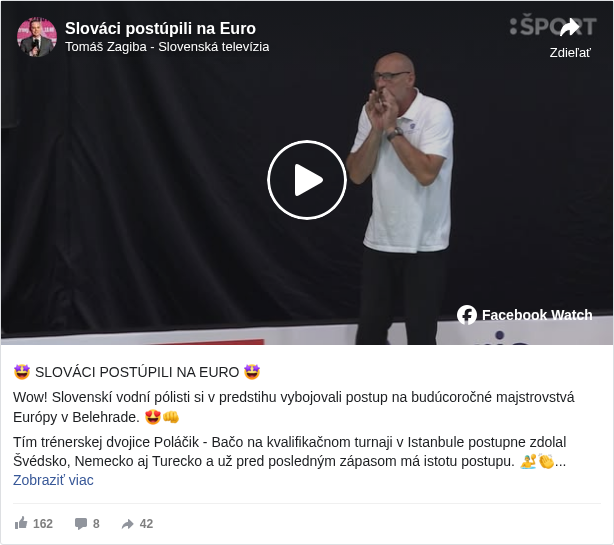Click the clapping hands emoji in the post

(546, 461)
